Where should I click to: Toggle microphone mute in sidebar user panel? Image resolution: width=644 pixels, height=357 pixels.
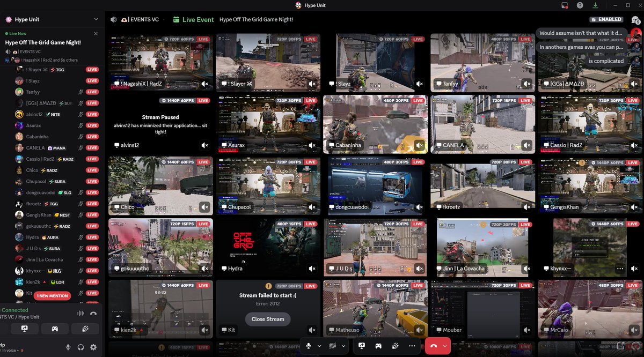coord(68,347)
